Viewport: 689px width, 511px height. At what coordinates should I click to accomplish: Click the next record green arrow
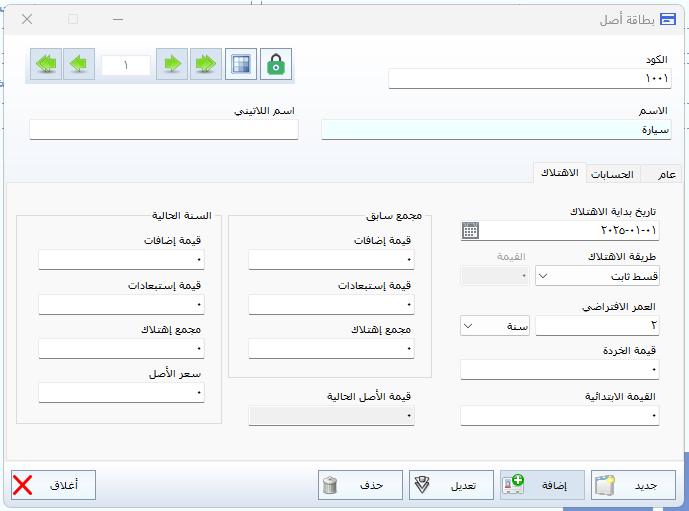pos(172,64)
